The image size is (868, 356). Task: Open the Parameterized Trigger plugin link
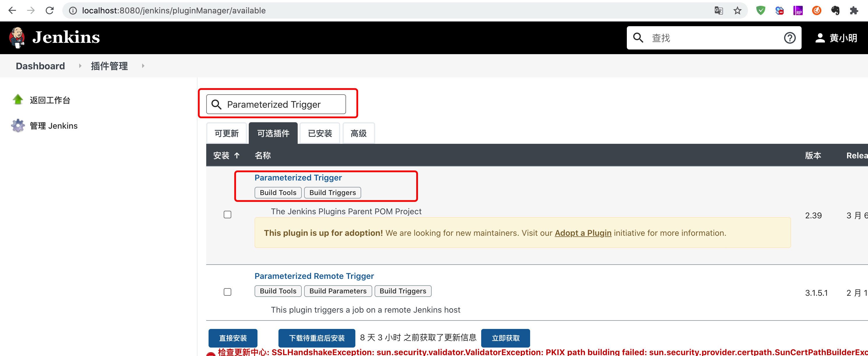(x=298, y=178)
